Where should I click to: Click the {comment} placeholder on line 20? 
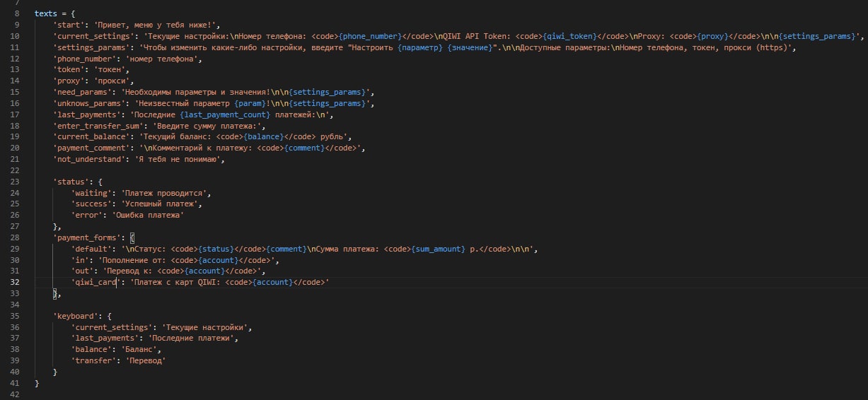(305, 148)
